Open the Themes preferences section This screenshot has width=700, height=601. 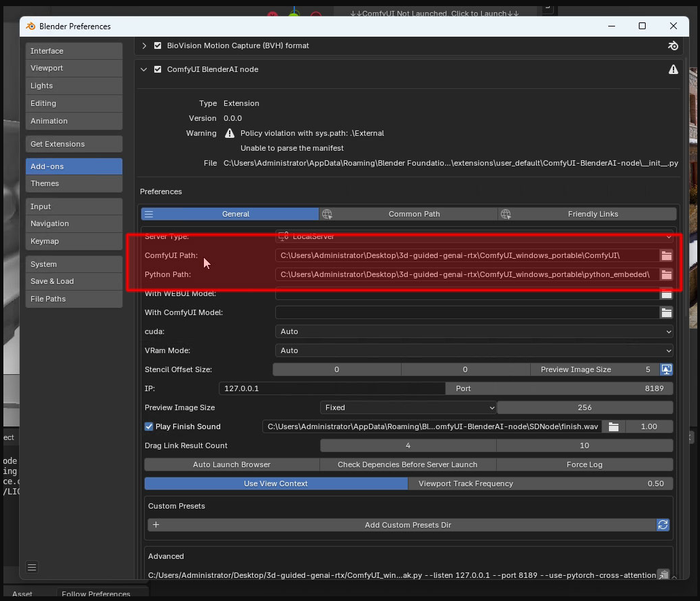73,184
